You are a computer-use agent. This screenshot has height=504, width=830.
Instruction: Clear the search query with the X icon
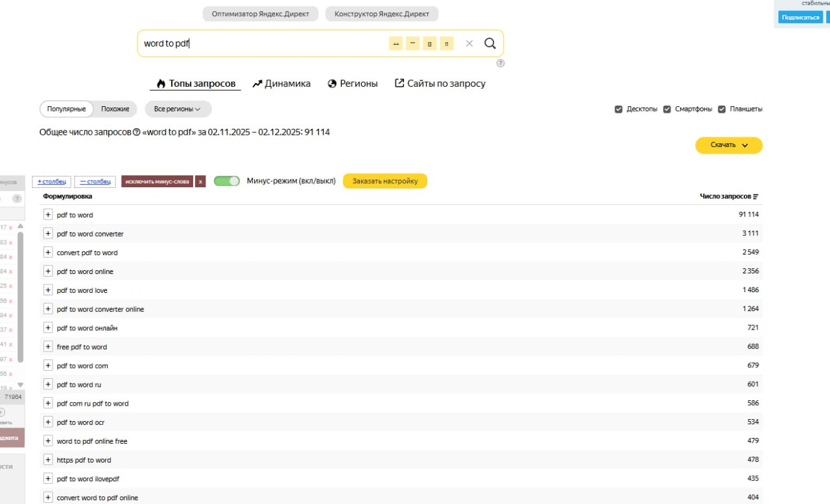[x=469, y=43]
